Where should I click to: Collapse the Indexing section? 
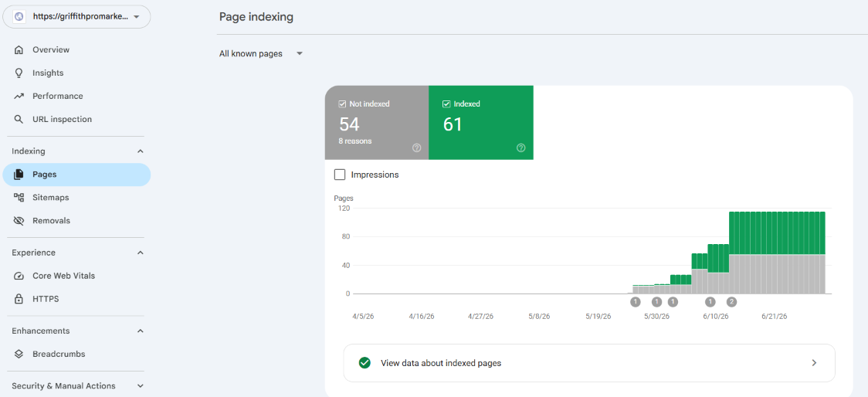tap(140, 151)
